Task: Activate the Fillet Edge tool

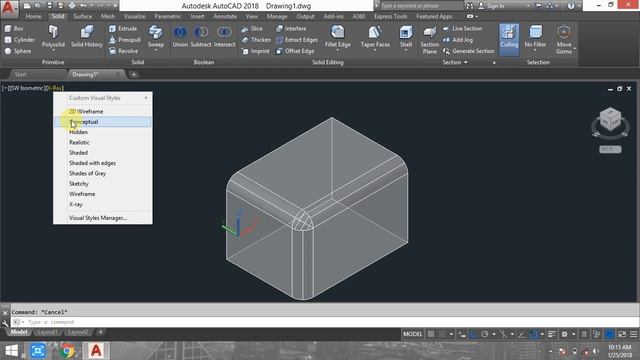Action: point(338,36)
